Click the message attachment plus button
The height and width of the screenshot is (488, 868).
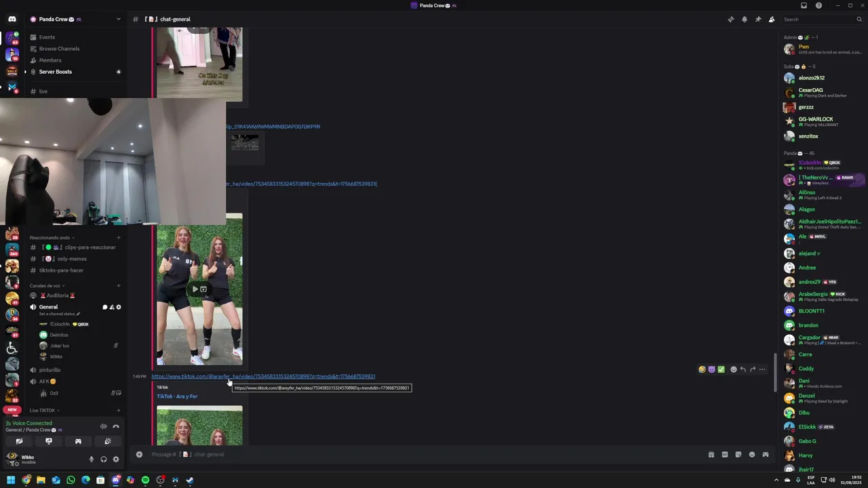coord(139,454)
